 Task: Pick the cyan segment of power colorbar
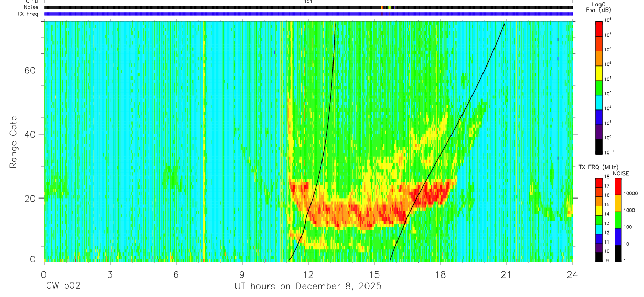point(598,101)
